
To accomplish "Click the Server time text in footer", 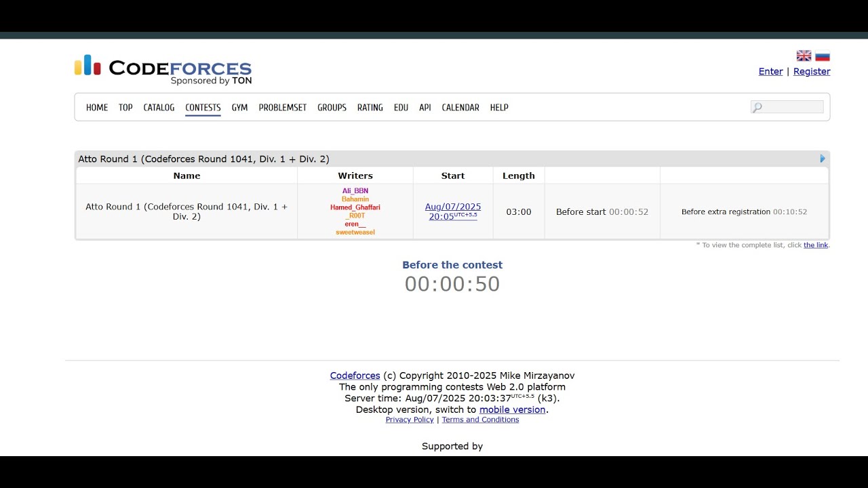I will pyautogui.click(x=452, y=398).
